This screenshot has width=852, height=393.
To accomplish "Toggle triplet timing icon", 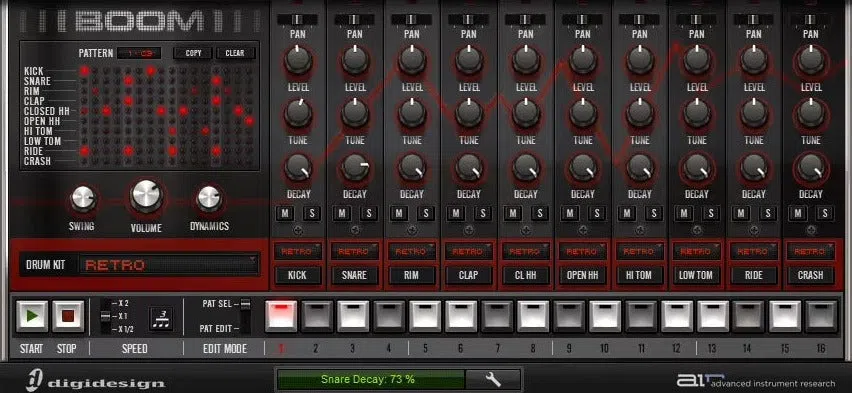I will (161, 318).
